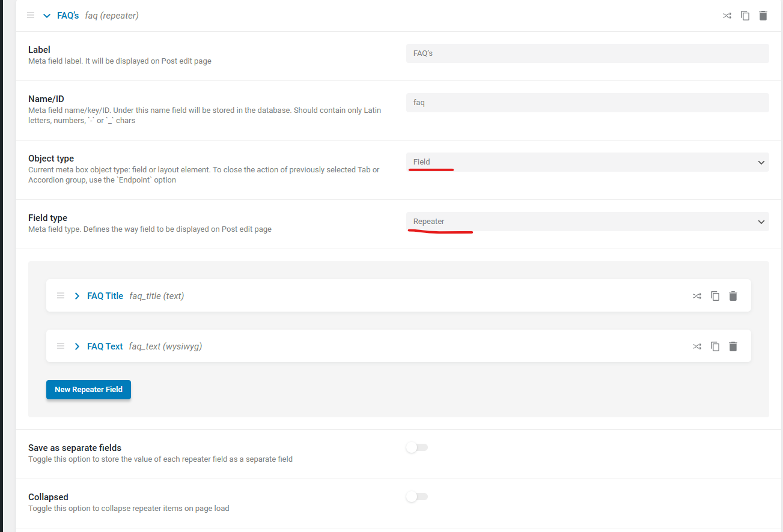Image resolution: width=783 pixels, height=532 pixels.
Task: Click the shuffle icon in the FAQ's header
Action: (x=727, y=16)
